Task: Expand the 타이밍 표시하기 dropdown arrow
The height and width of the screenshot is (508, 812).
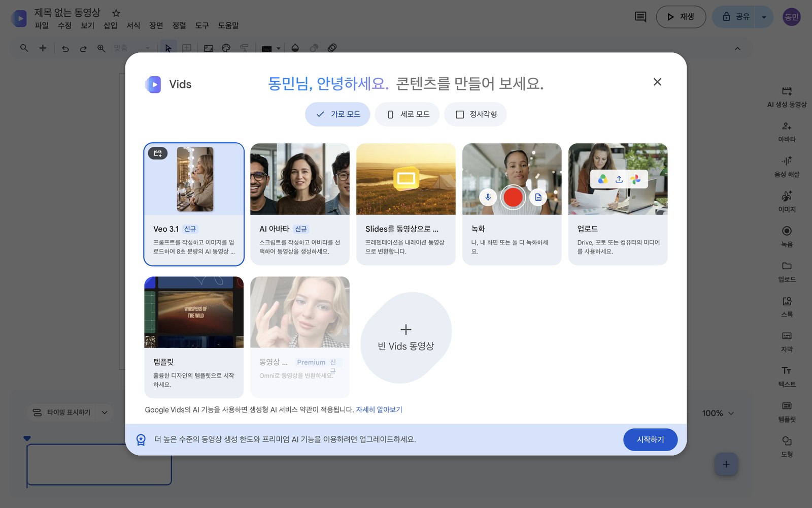Action: coord(105,412)
